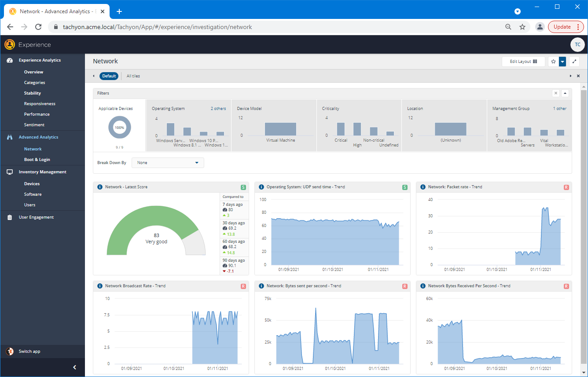This screenshot has height=377, width=588.
Task: Click the Applicable Devices 100% donut chart
Action: (x=119, y=128)
